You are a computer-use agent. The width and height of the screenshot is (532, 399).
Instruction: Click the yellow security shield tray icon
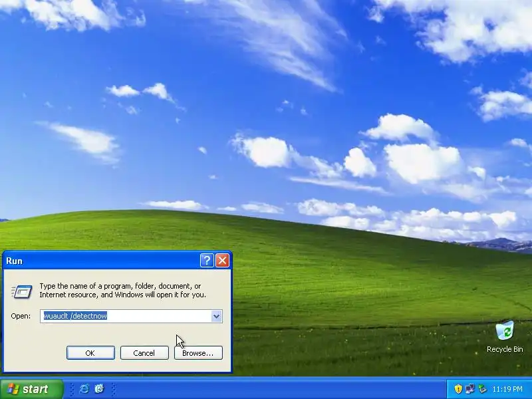pos(458,389)
